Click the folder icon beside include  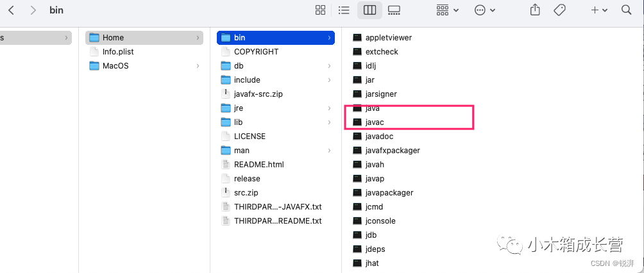coord(226,80)
